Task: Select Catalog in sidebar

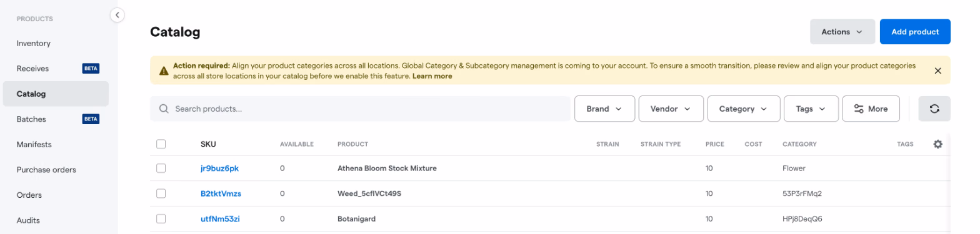Action: tap(56, 94)
